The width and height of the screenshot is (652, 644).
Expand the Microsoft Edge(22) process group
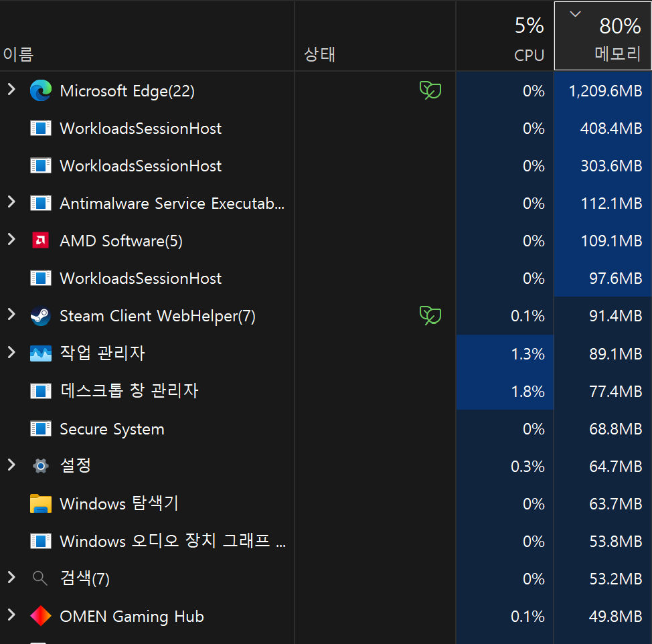point(11,89)
